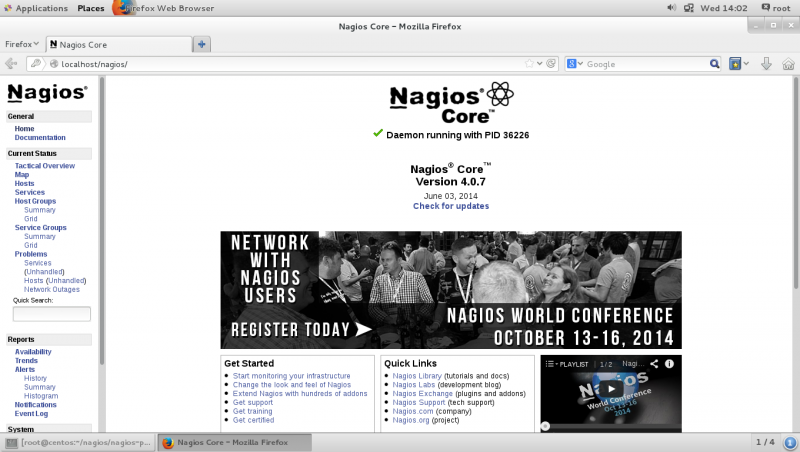This screenshot has height=452, width=800.
Task: Click the video share icon
Action: pos(654,364)
